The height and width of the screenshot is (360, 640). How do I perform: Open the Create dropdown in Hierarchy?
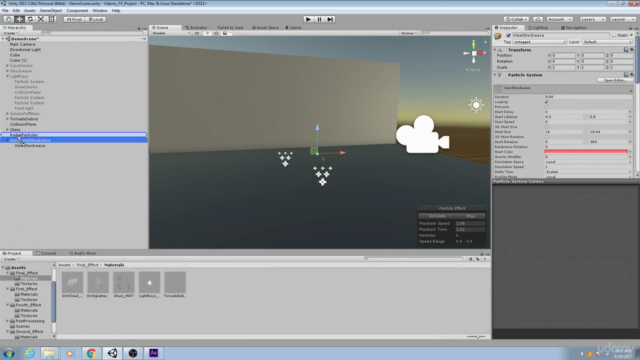click(11, 33)
